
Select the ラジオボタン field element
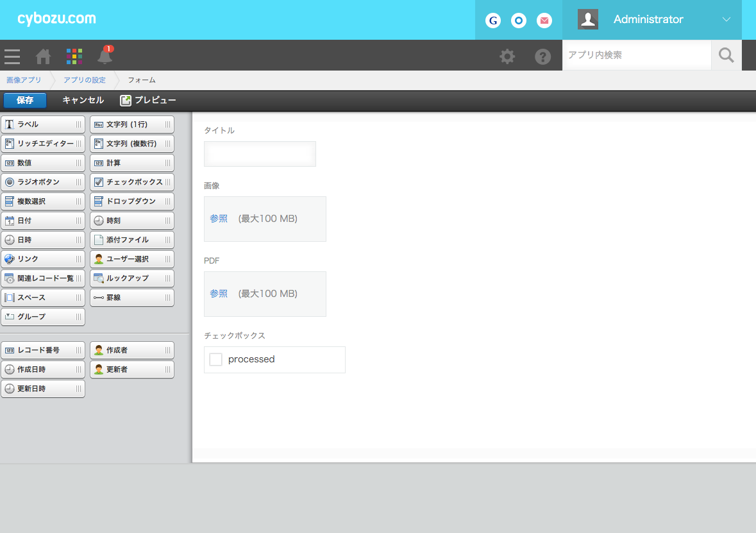click(x=43, y=182)
